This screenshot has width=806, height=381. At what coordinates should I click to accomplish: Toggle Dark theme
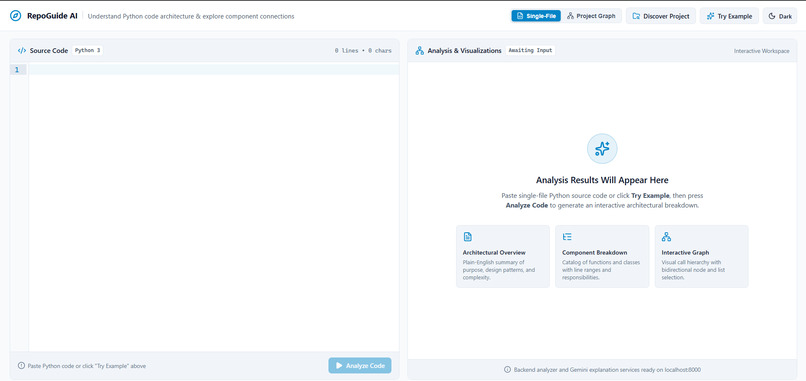[780, 16]
